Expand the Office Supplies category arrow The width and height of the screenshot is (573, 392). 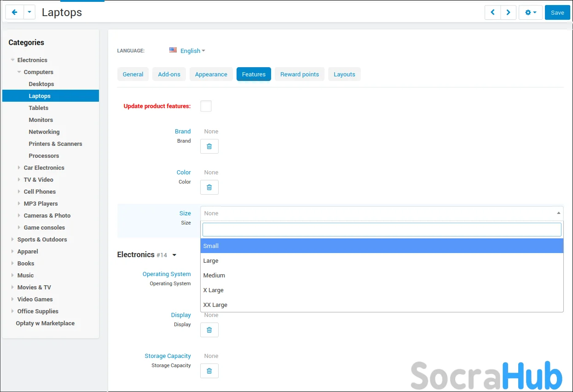[x=13, y=311]
